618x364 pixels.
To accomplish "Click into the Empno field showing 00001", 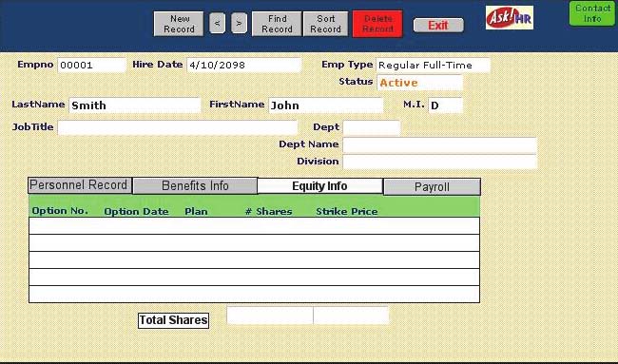I will tap(91, 65).
